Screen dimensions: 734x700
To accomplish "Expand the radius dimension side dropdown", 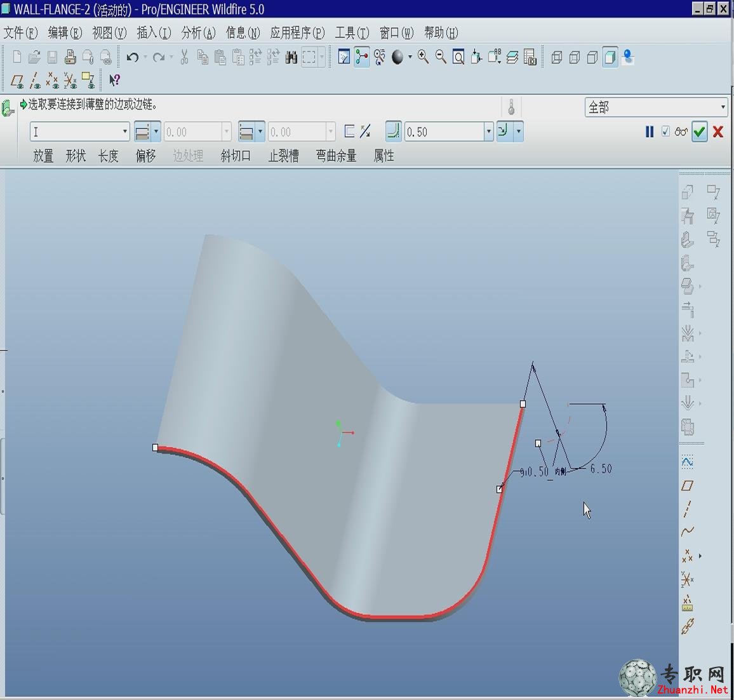I will [x=518, y=131].
